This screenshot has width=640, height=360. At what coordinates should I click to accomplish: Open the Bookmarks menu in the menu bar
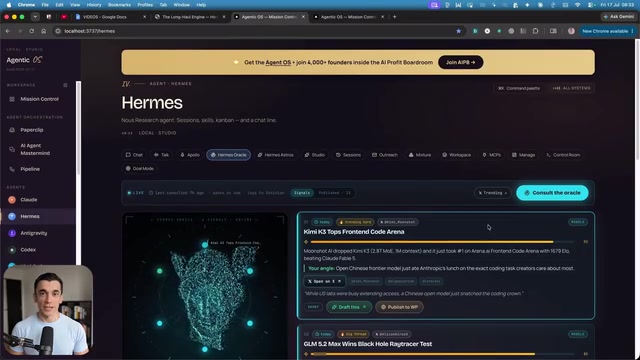[119, 5]
